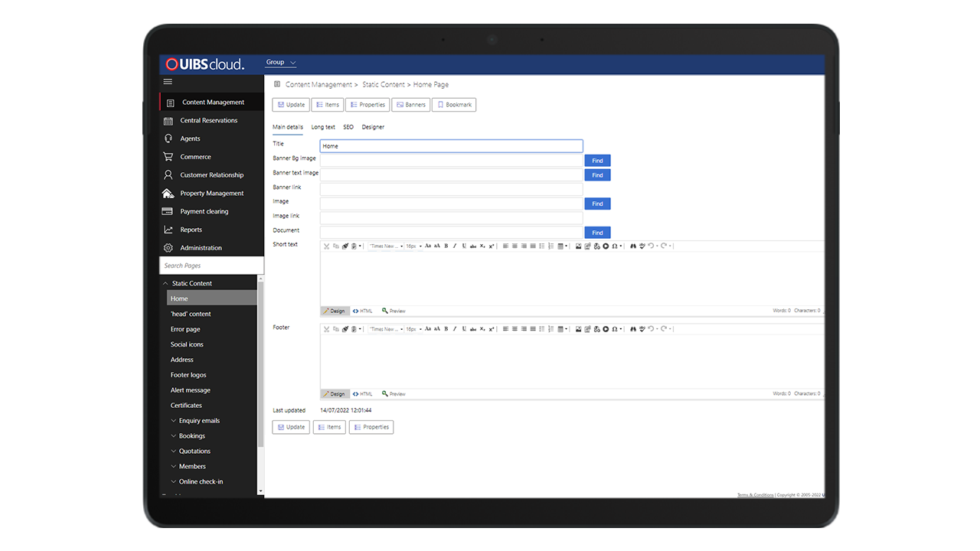
Task: Click the Customer Relationship person icon
Action: click(x=168, y=175)
